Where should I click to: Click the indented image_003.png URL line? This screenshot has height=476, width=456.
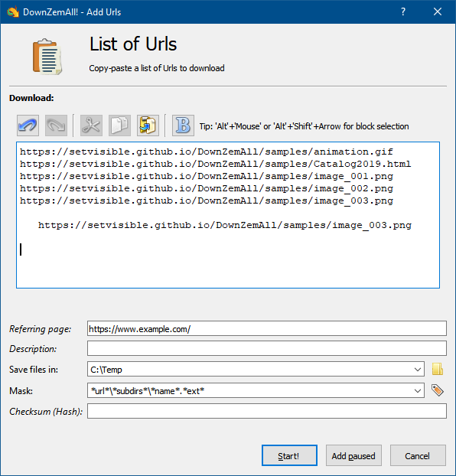point(225,225)
